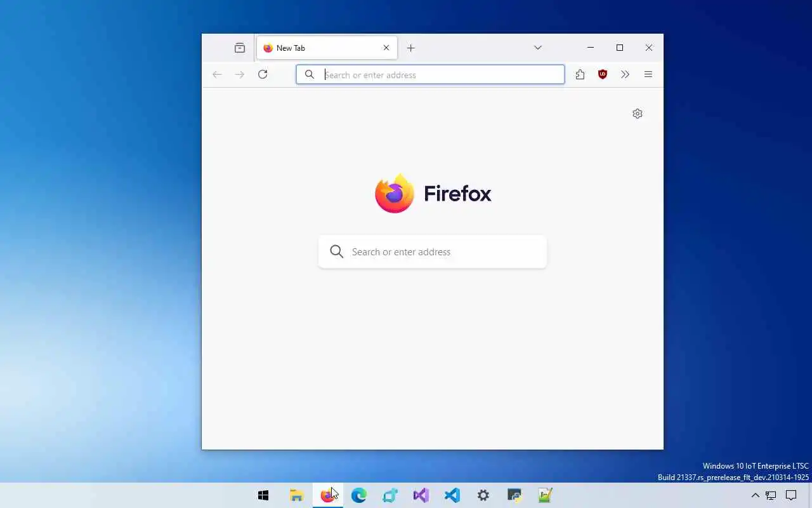
Task: Open the green notepad taskbar icon
Action: 546,495
